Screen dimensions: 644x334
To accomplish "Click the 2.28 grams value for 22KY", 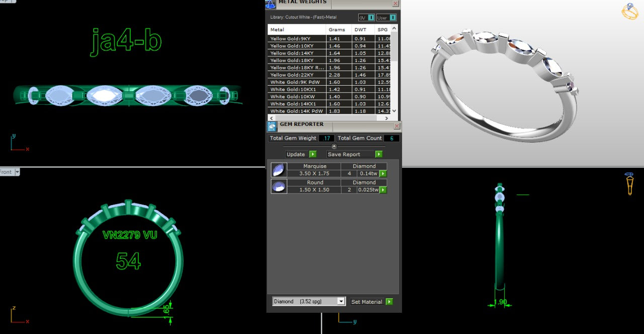I will coord(334,75).
